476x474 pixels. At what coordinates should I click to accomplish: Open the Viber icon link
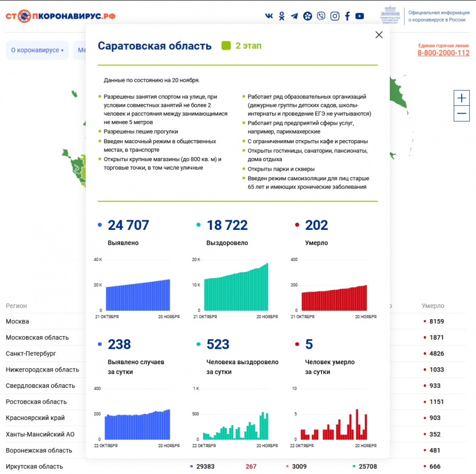[x=321, y=16]
